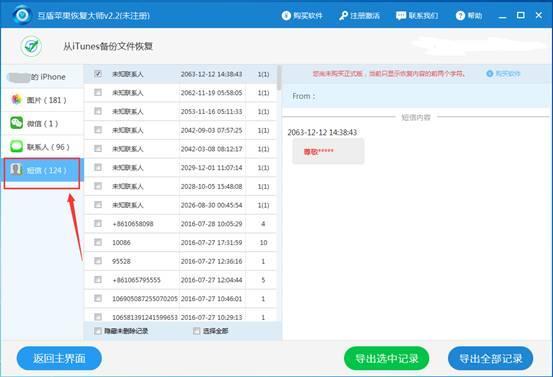Uncheck the first message dated 2063-12-12
553x377 pixels.
tap(98, 74)
